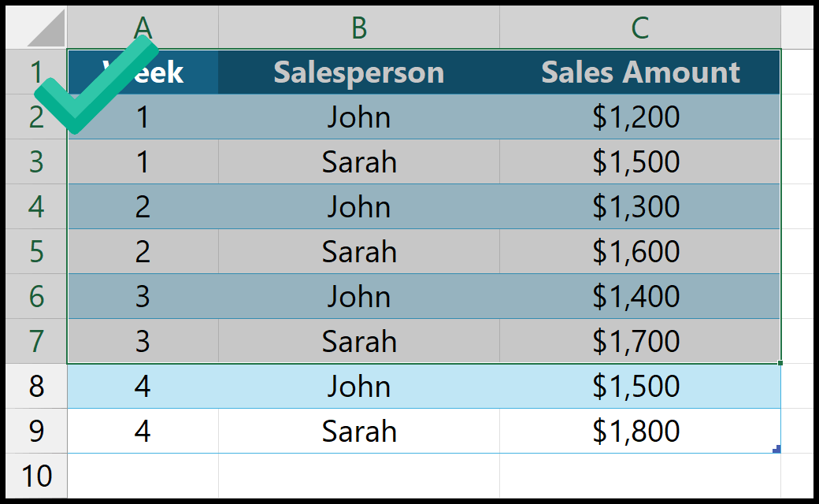Click the selection fill handle square
This screenshot has height=504, width=819.
[780, 363]
